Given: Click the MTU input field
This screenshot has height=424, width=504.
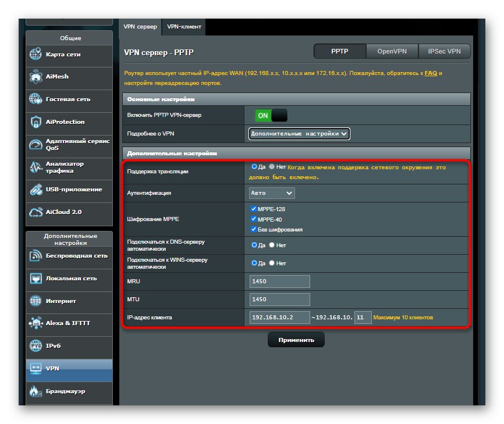Looking at the screenshot, I should tap(279, 300).
